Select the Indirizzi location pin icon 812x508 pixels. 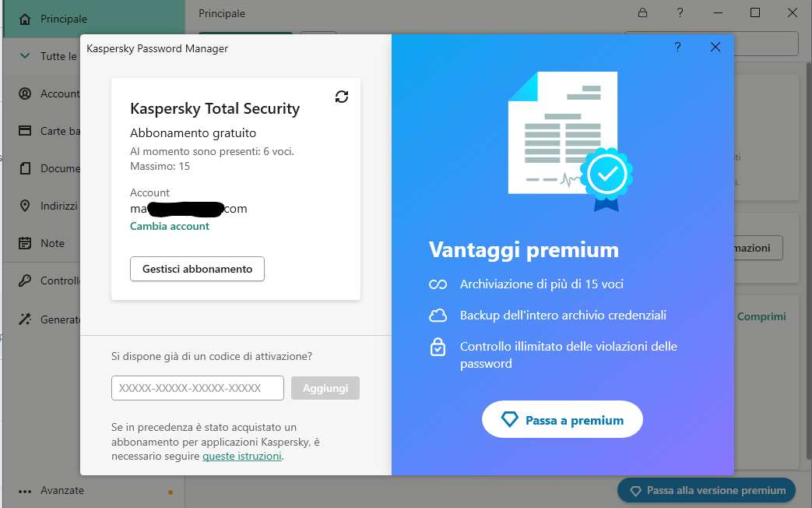tap(25, 206)
